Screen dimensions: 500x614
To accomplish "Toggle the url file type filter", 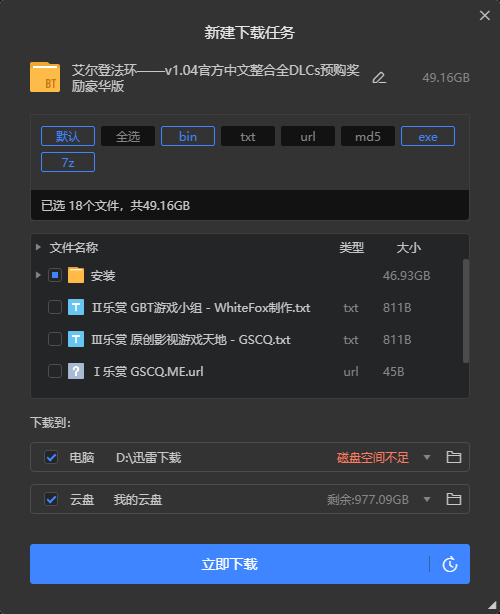I will click(308, 136).
